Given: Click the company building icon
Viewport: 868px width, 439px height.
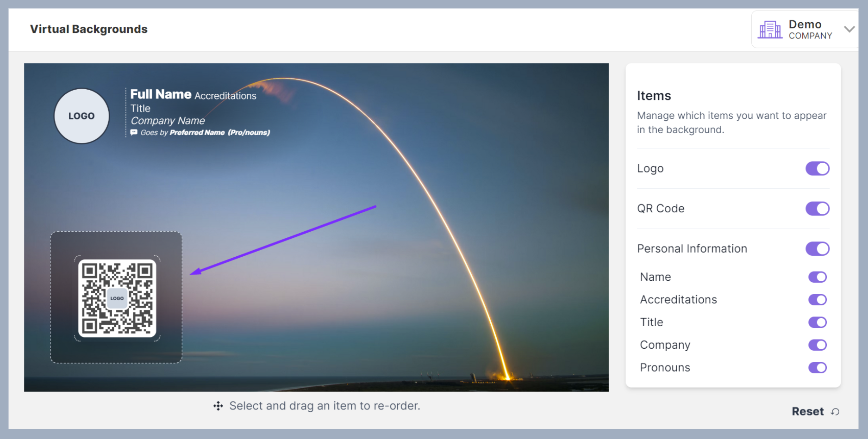Looking at the screenshot, I should coord(770,30).
